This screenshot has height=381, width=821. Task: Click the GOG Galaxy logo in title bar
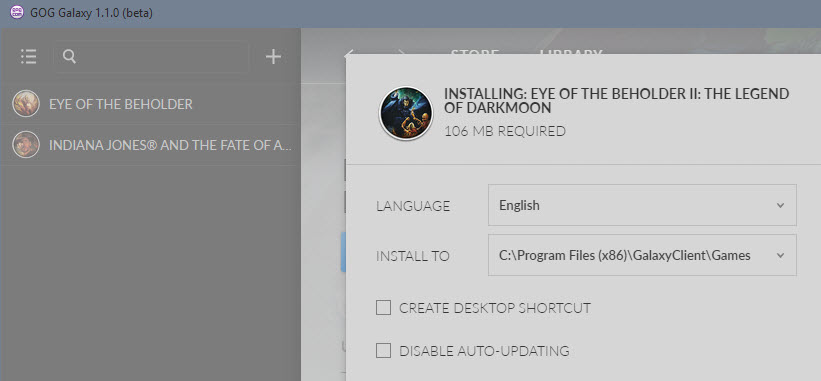point(17,13)
